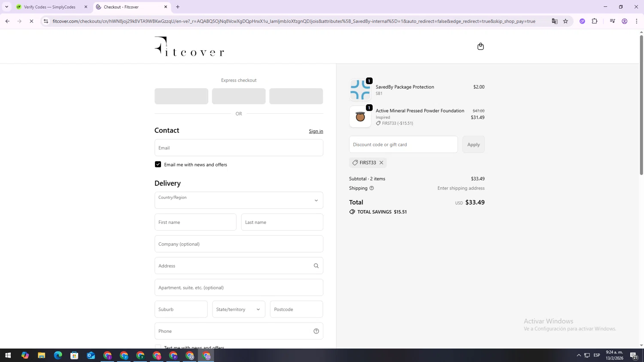Click the taskbar clock showing 9:24 a. m.
The height and width of the screenshot is (362, 644).
[614, 355]
